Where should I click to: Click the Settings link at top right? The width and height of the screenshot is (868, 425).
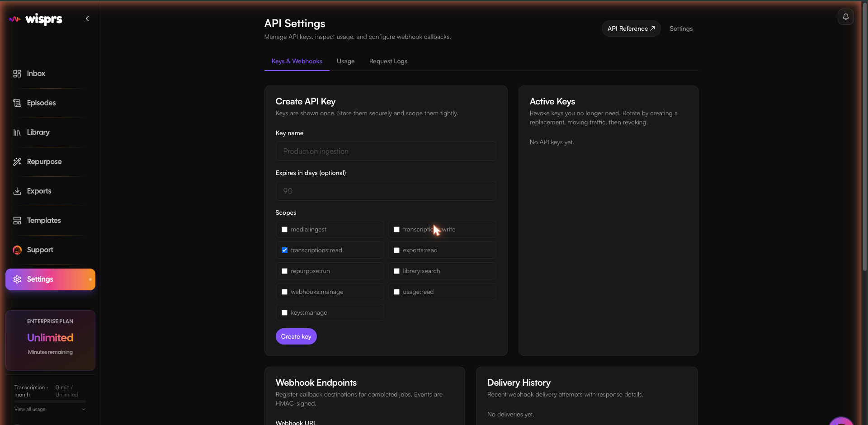(681, 28)
